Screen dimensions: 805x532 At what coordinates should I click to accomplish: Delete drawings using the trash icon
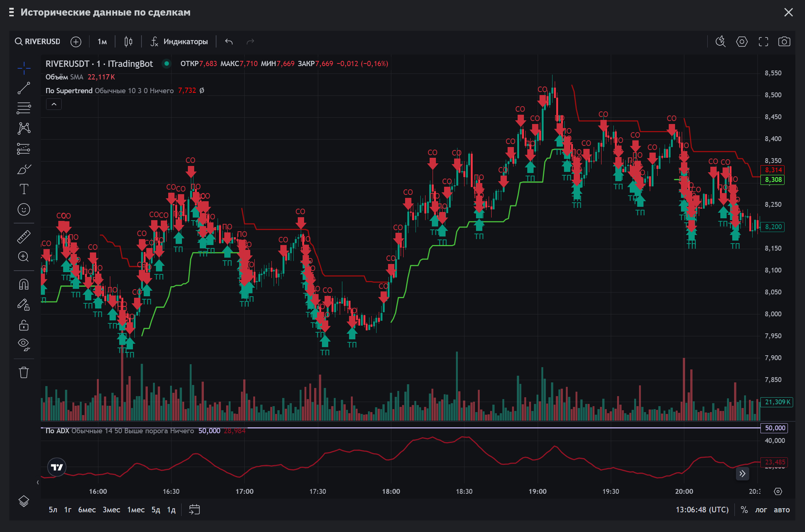[24, 372]
